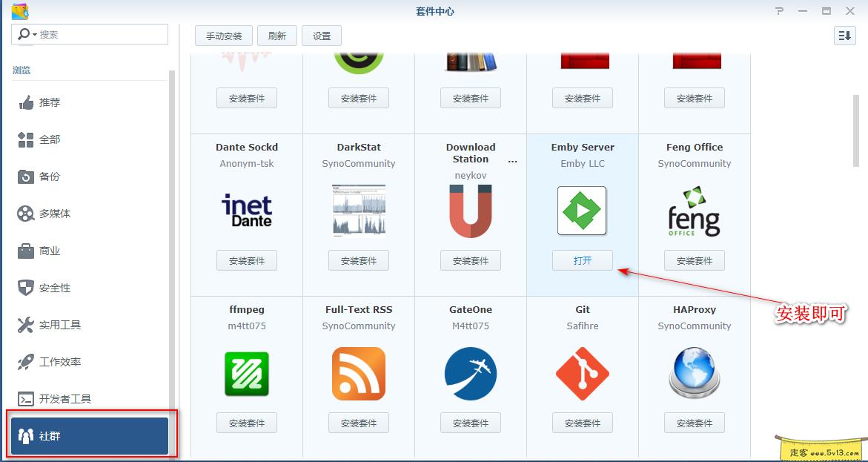Click the Download Station magnet icon
This screenshot has width=868, height=462.
pyautogui.click(x=471, y=211)
